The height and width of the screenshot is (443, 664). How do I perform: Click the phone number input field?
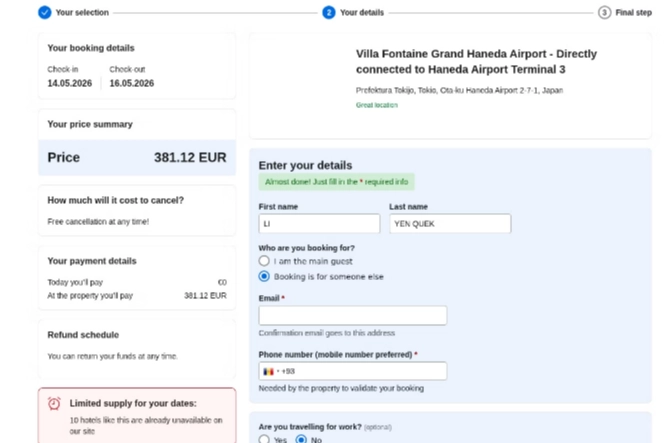(352, 371)
